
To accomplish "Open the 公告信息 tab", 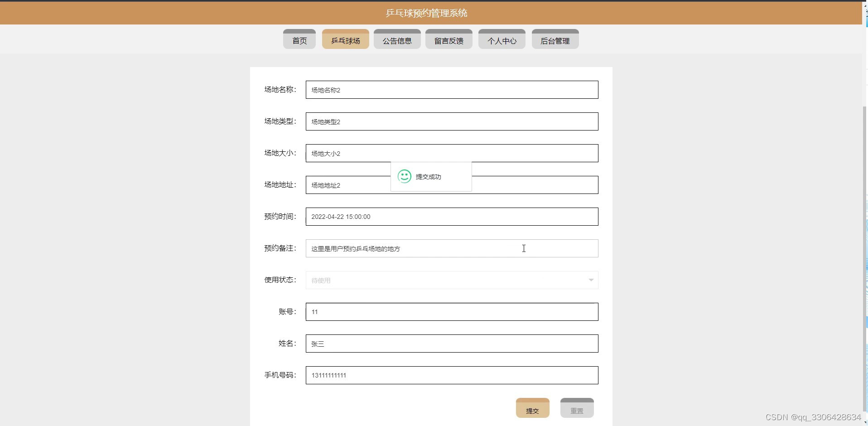I will point(397,39).
